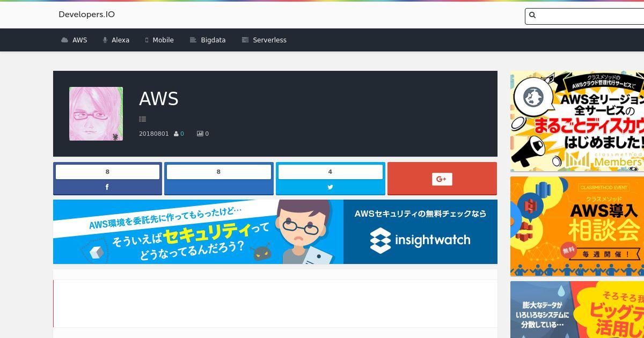Open the AWS discount Members sidebar ad
The width and height of the screenshot is (644, 338).
tap(577, 121)
